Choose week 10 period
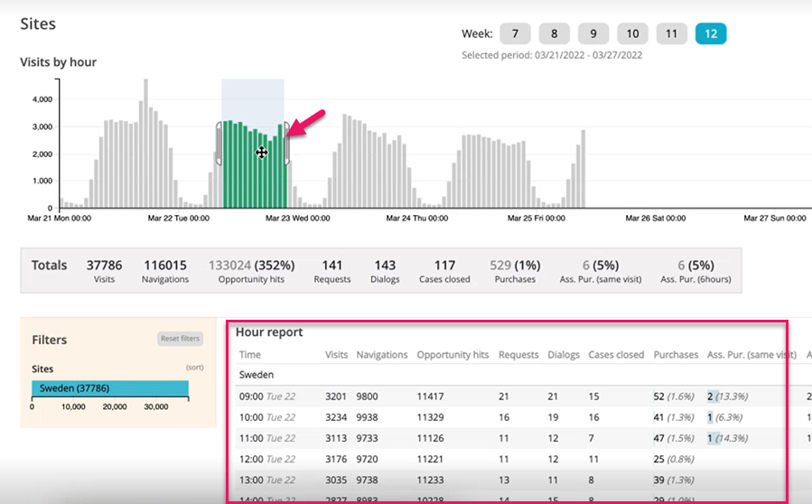The image size is (812, 504). pyautogui.click(x=632, y=34)
